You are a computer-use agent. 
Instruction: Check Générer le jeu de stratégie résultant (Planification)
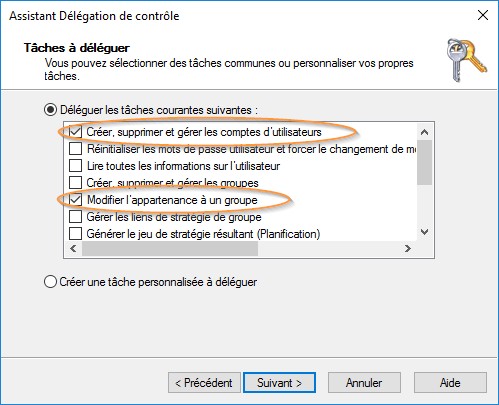click(x=76, y=234)
